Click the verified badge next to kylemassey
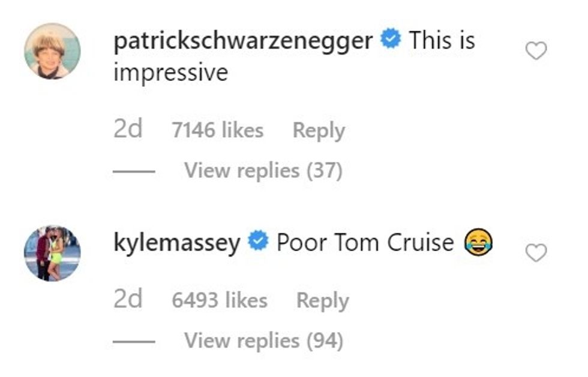Viewport: 588px width, 377px height. [x=259, y=243]
